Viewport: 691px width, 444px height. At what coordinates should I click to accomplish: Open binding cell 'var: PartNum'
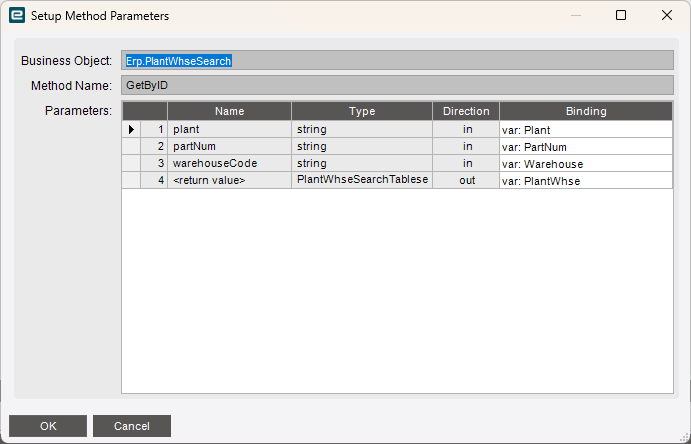tap(585, 147)
